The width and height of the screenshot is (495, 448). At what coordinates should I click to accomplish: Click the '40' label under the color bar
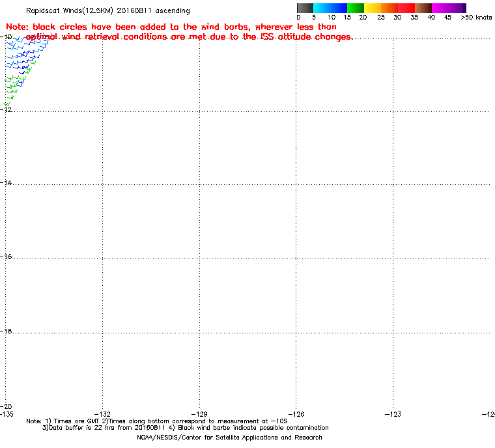coord(431,18)
